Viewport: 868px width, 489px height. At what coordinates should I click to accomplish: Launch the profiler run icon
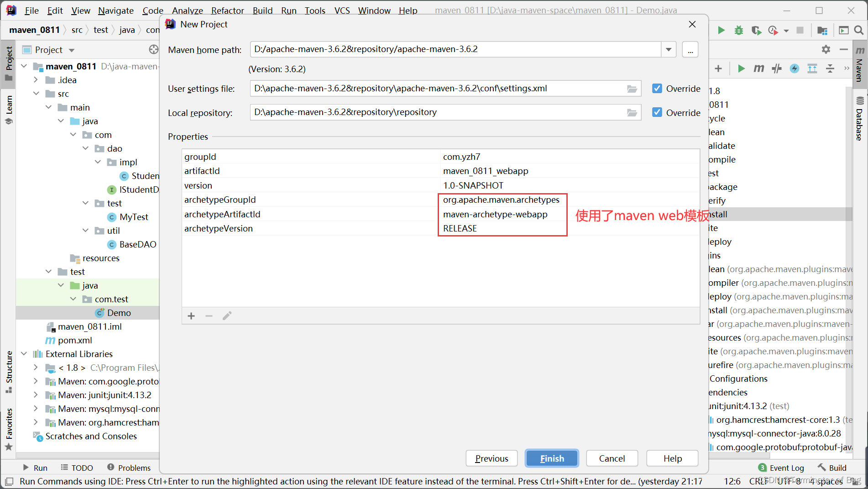[x=773, y=30]
